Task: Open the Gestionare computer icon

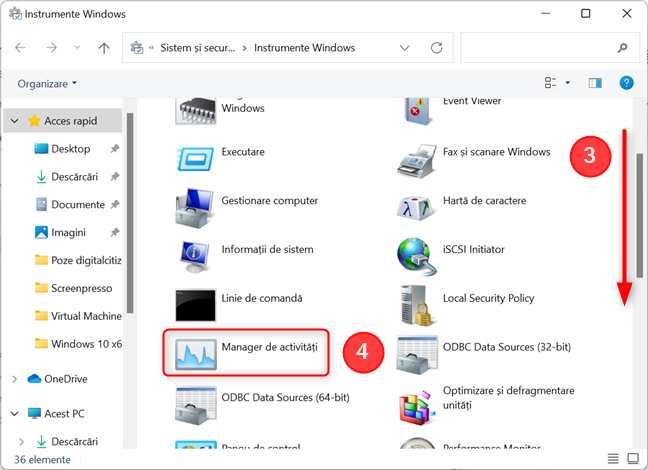Action: click(195, 208)
